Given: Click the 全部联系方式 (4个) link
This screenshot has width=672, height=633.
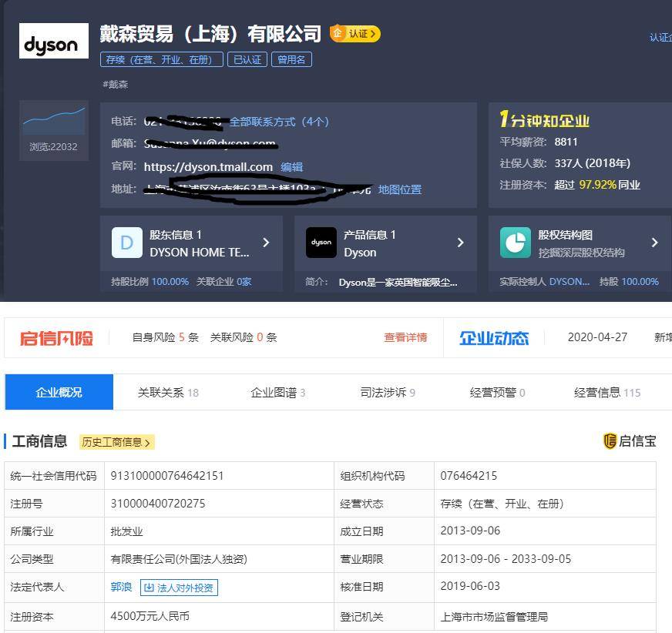Looking at the screenshot, I should [x=279, y=122].
